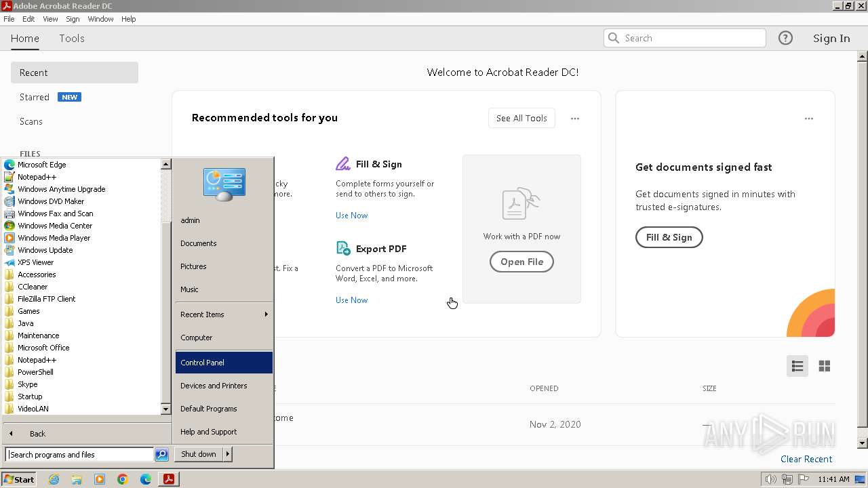This screenshot has height=488, width=868.
Task: Open the signed documents card options menu
Action: [x=809, y=119]
